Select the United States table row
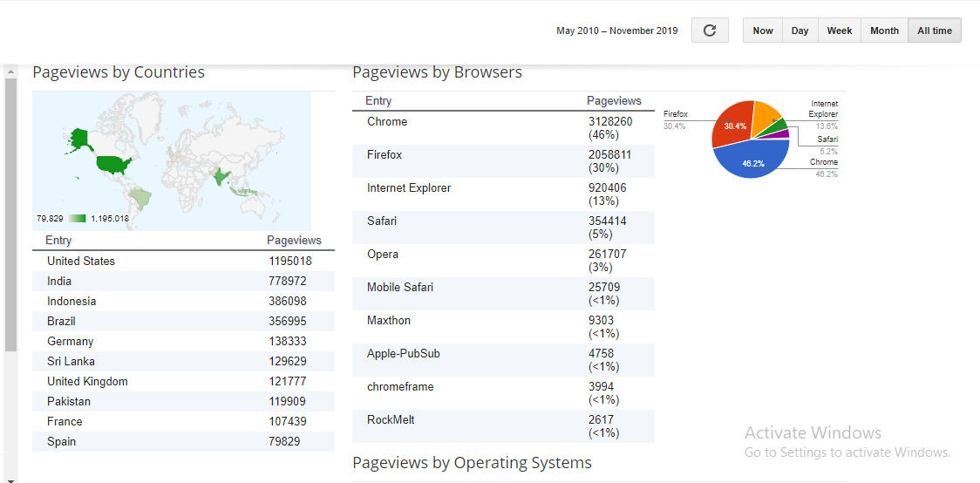The image size is (980, 483). coord(183,261)
